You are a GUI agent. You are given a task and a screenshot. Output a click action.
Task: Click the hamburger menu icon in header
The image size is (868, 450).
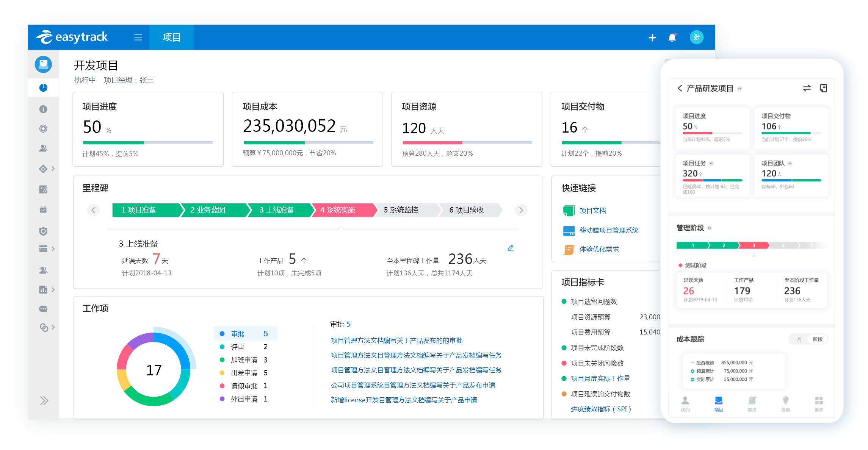(138, 37)
